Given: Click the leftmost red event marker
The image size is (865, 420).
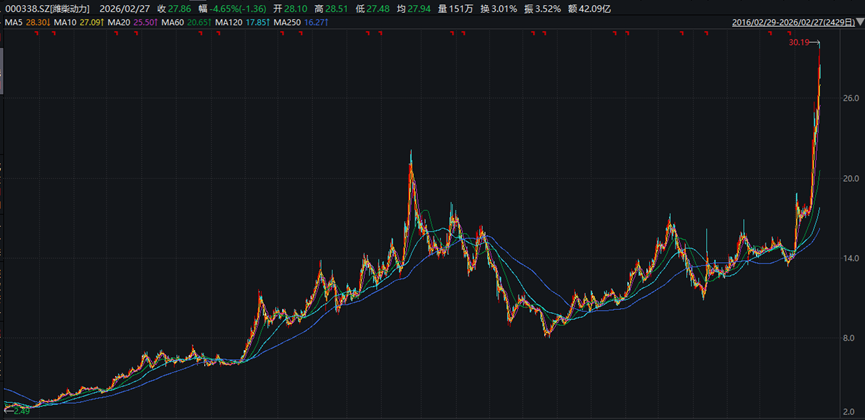Looking at the screenshot, I should [35, 34].
